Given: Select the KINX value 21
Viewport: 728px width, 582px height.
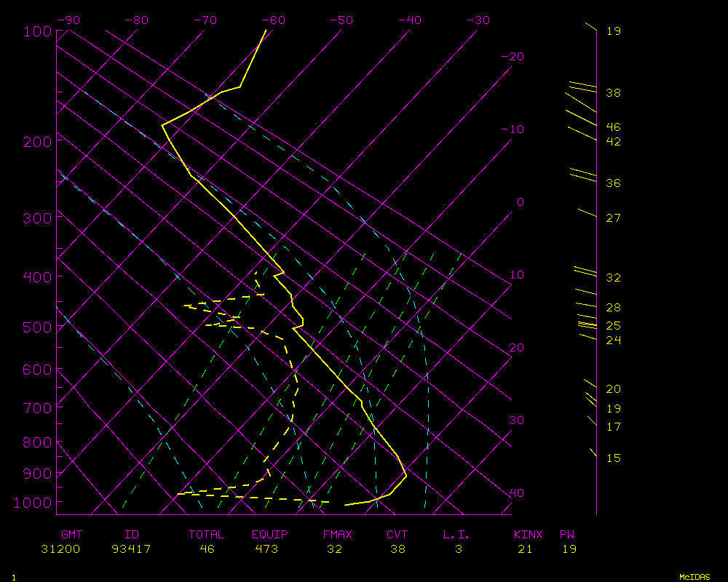Looking at the screenshot, I should tap(525, 549).
